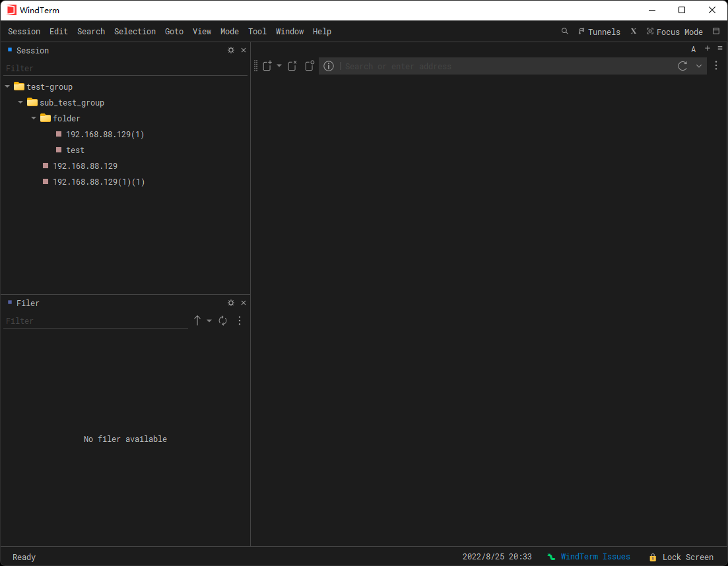Add a new tab with plus icon
Image resolution: width=728 pixels, height=566 pixels.
708,48
